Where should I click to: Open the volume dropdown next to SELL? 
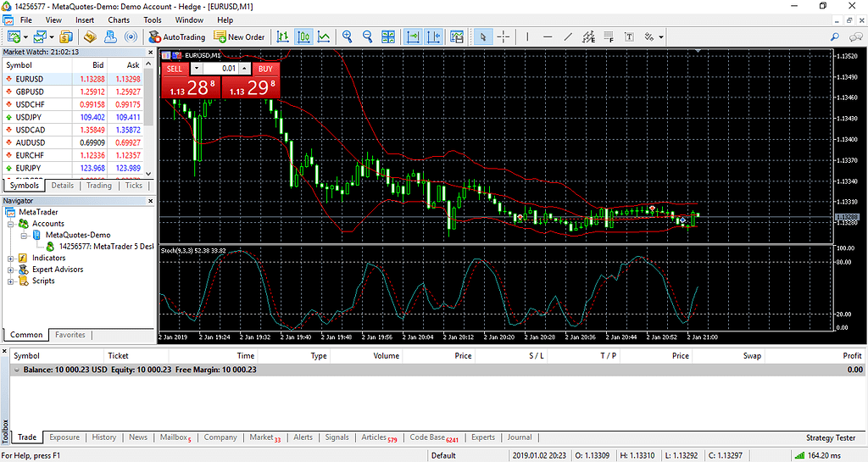click(197, 69)
